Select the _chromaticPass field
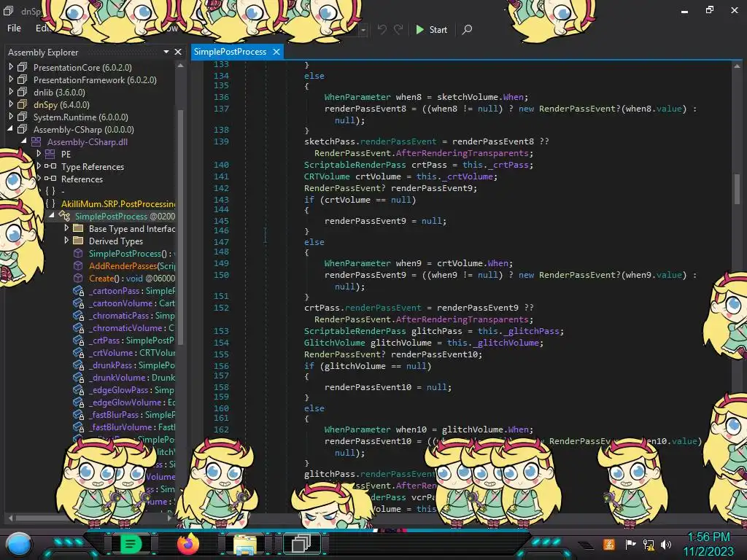The height and width of the screenshot is (560, 747). click(x=132, y=315)
